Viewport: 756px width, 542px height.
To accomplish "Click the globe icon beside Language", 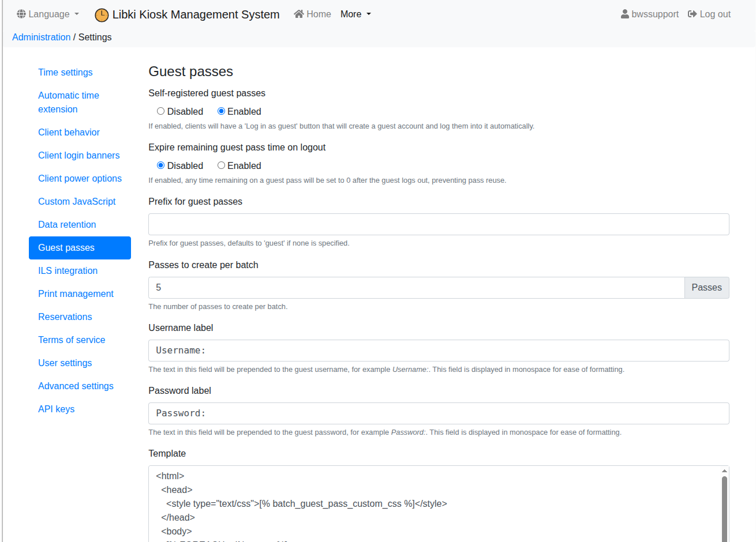I will [21, 14].
